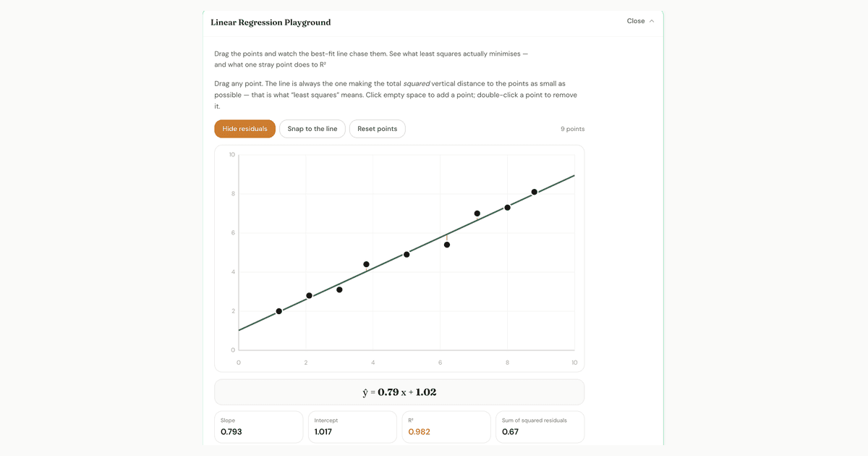Click the Sum of squared residuals card
This screenshot has width=868, height=456.
(540, 427)
